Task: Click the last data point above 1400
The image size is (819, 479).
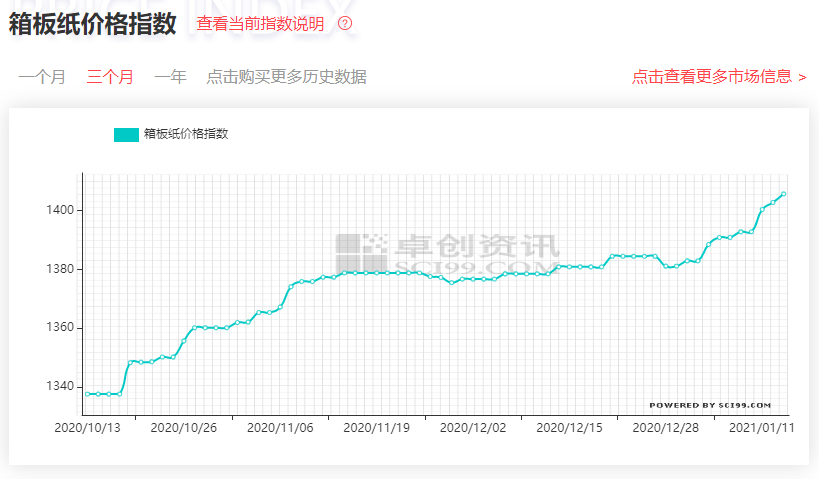Action: pos(783,194)
